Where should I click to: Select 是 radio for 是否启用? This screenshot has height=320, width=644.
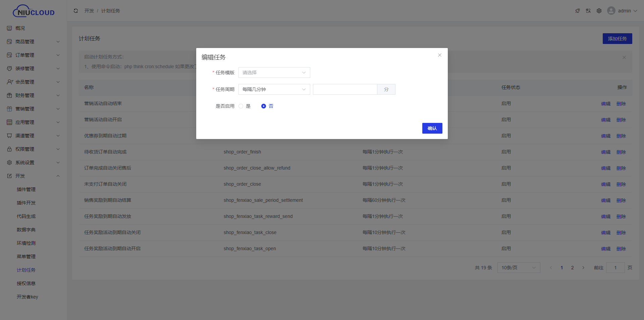241,106
